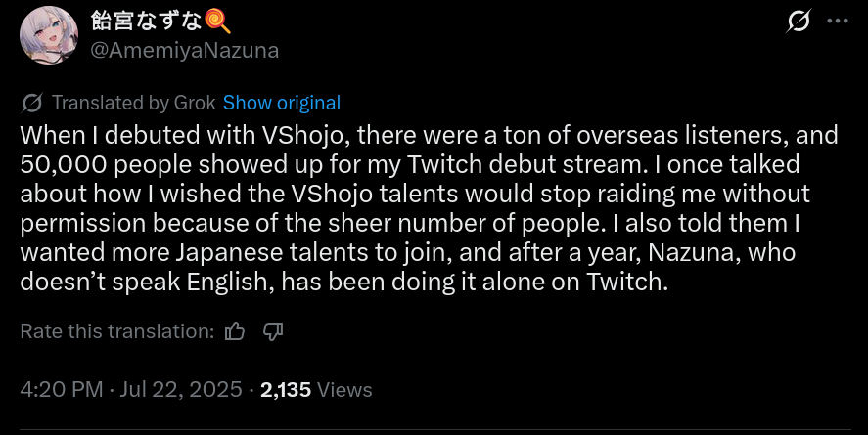The image size is (868, 435).
Task: Open profile via display name 飴宮なずな
Action: 147,22
